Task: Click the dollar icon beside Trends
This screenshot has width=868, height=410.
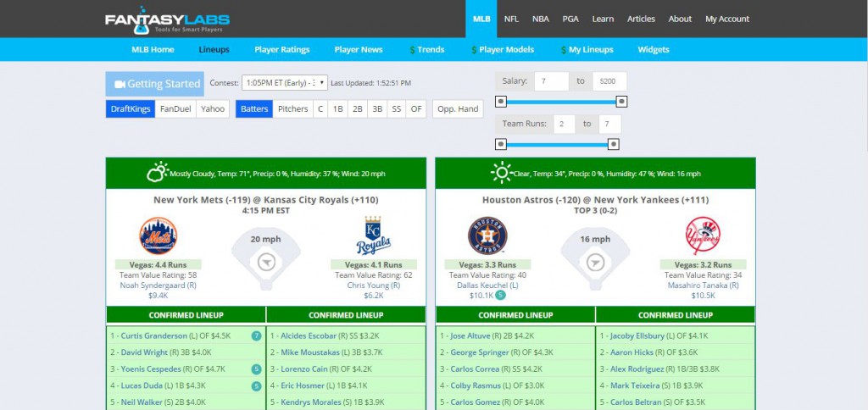Action: pyautogui.click(x=413, y=50)
